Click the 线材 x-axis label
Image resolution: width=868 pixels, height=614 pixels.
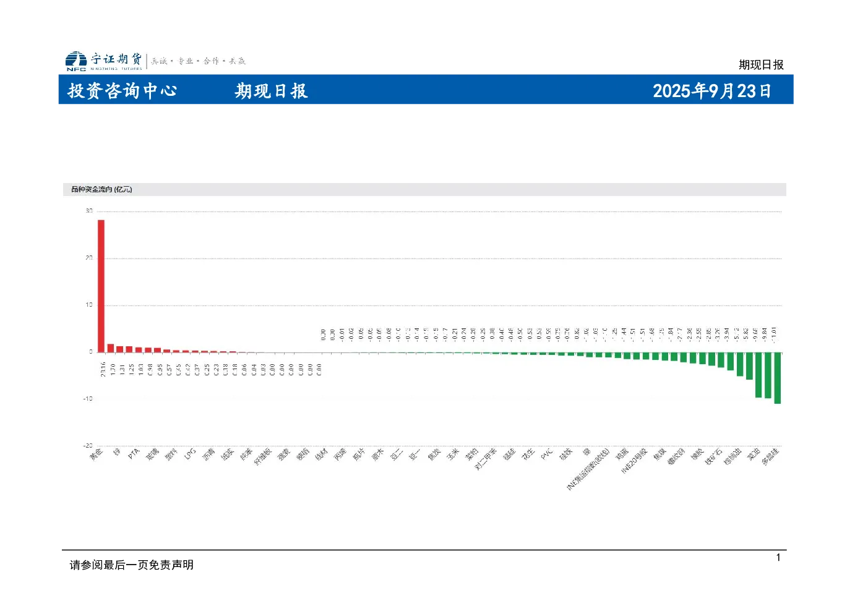pos(321,454)
